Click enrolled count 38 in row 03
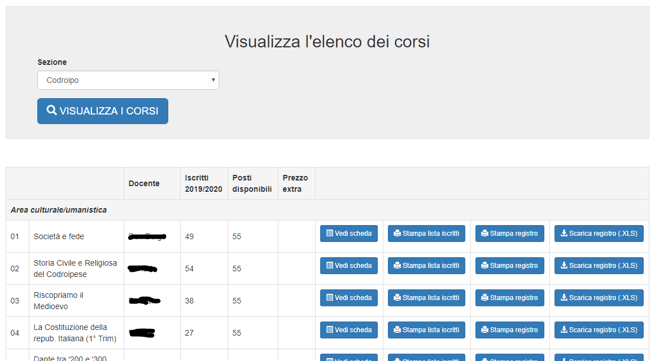 [189, 301]
